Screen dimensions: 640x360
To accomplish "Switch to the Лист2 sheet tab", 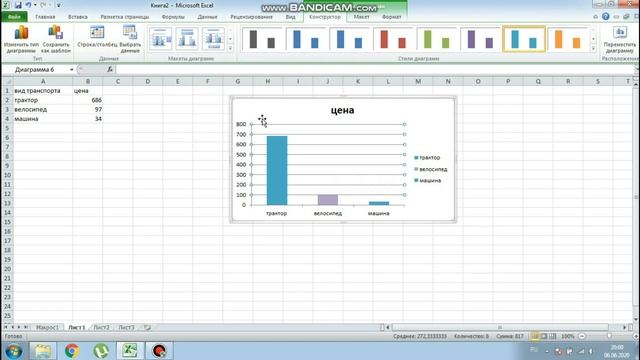I will [x=101, y=327].
